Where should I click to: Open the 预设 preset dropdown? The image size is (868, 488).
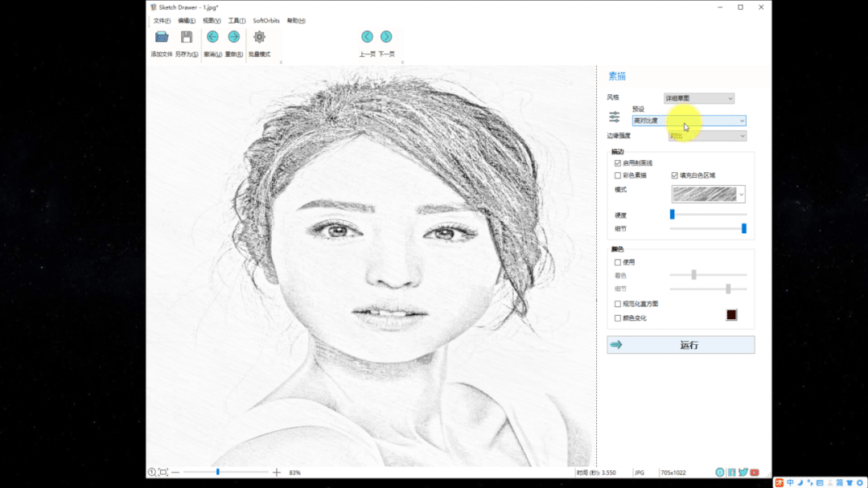689,121
